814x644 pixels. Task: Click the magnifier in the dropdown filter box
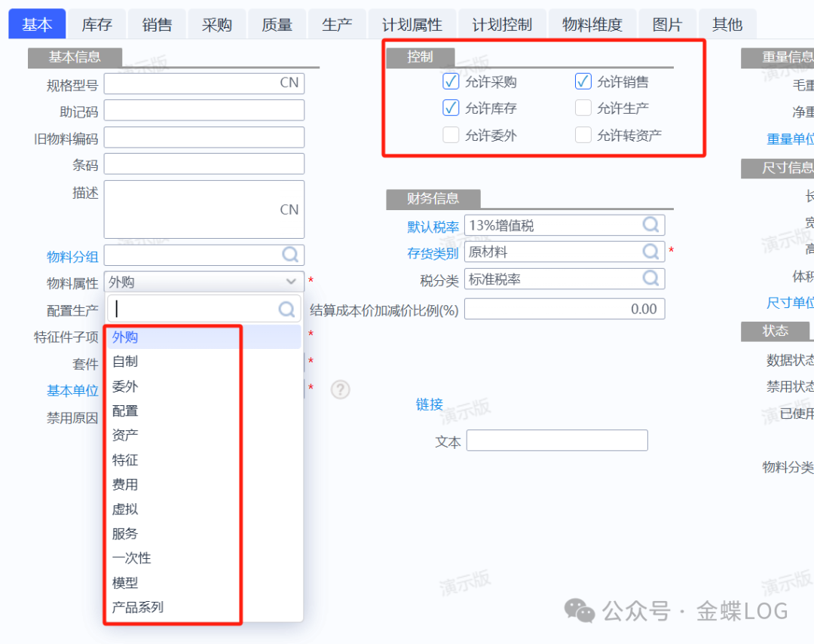coord(286,309)
